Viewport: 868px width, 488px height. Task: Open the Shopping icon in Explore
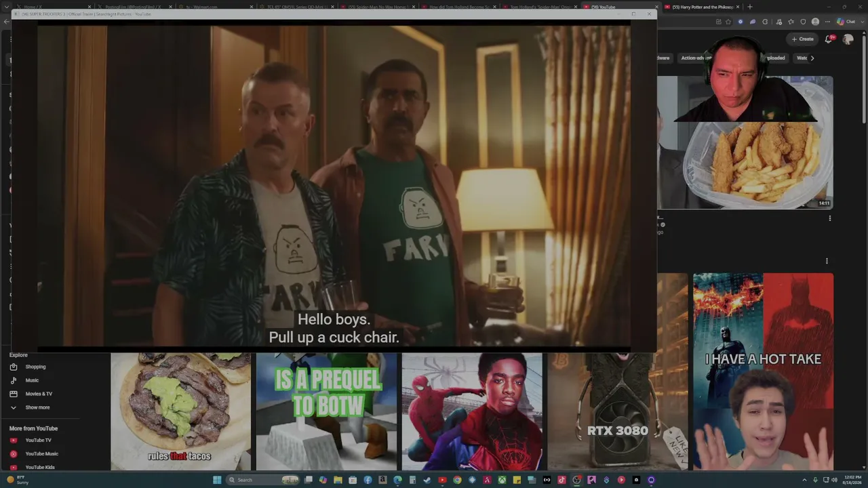pos(14,367)
